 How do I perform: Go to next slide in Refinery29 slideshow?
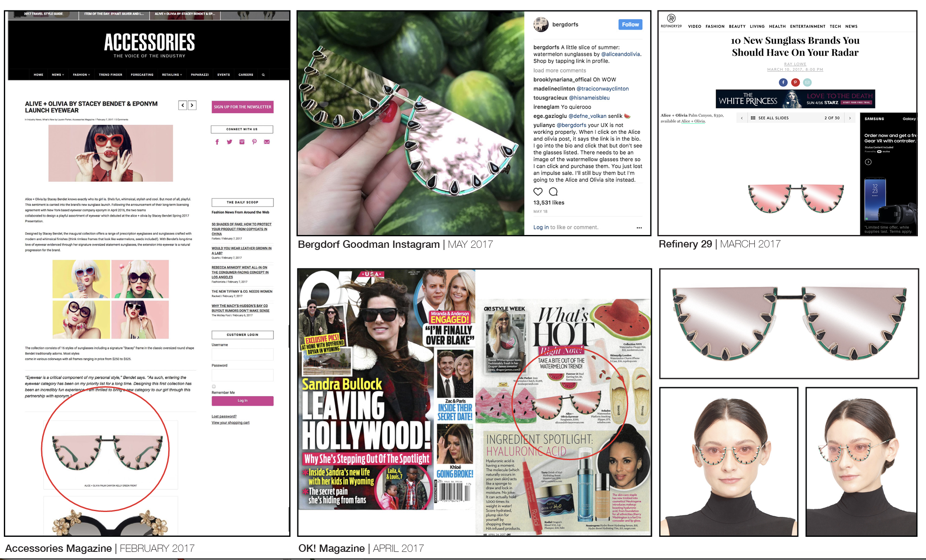tap(850, 118)
